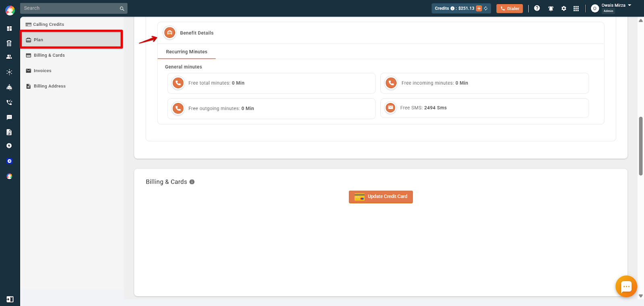Screen dimensions: 644x306
Task: Click phone icon beside Free outgoing minutes
Action: (x=178, y=108)
